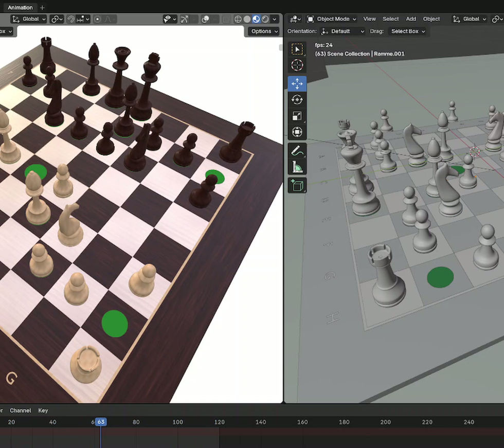Enable solid viewport shading
The width and height of the screenshot is (504, 448).
tap(247, 19)
